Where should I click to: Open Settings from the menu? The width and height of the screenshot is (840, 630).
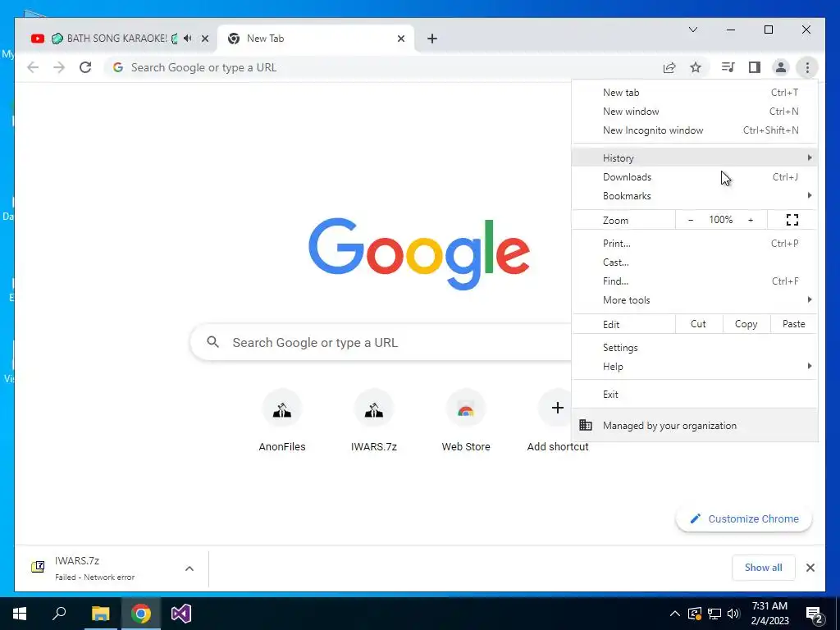click(695, 348)
